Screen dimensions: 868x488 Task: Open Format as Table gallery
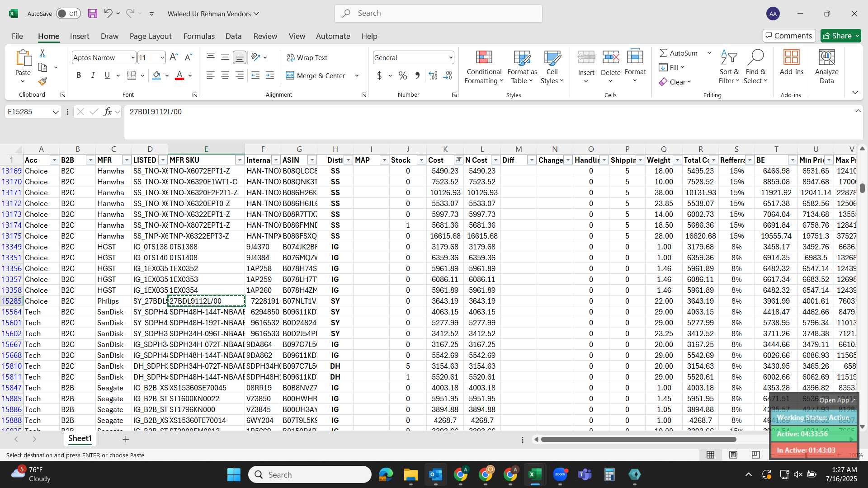522,67
